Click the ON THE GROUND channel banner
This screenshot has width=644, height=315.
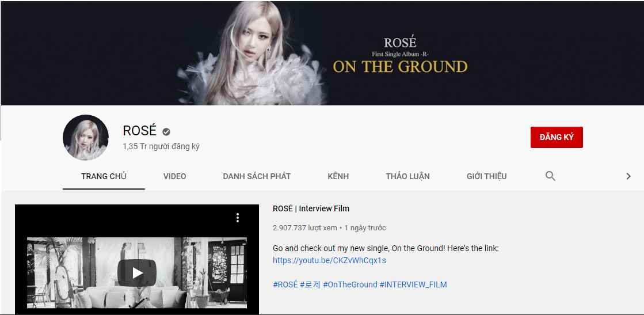coord(322,54)
